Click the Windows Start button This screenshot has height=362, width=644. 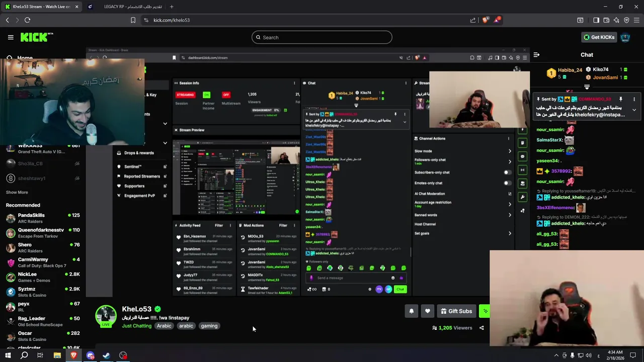click(8, 355)
